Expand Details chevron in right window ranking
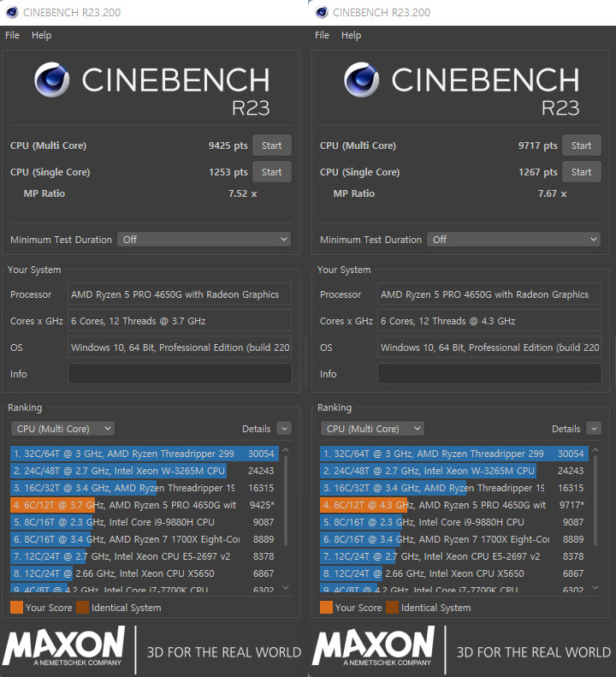Screen dimensions: 616x677 (594, 429)
